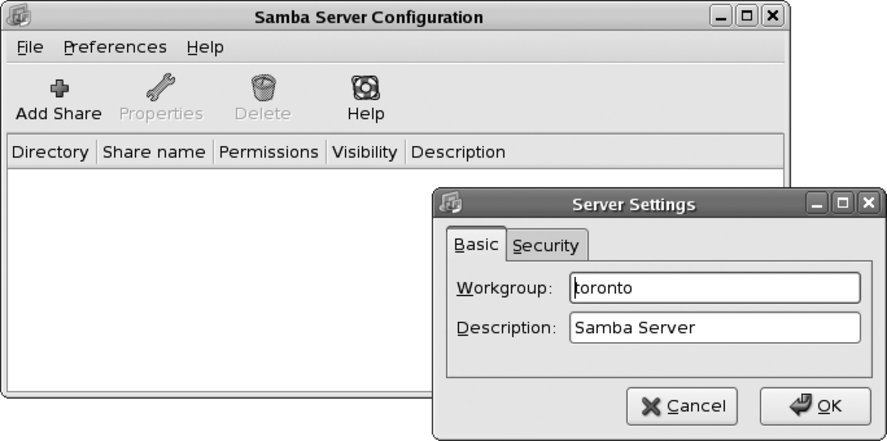
Task: Select the Basic tab
Action: pyautogui.click(x=476, y=245)
